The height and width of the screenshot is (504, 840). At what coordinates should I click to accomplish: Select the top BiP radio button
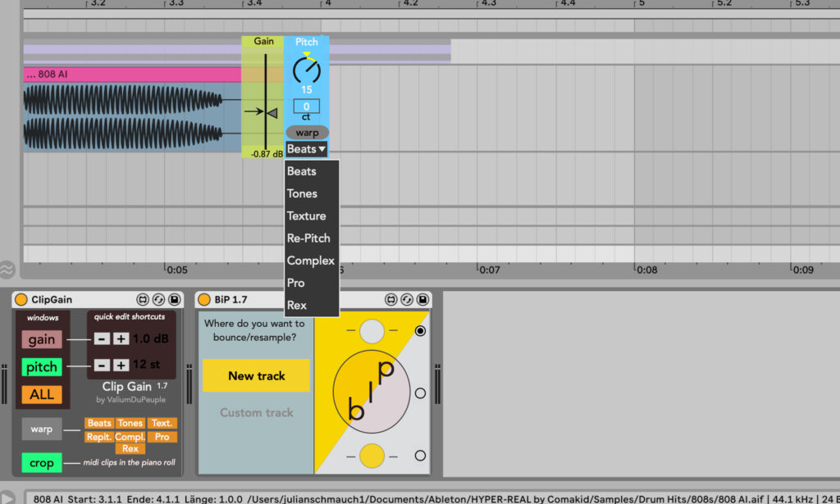(x=420, y=331)
